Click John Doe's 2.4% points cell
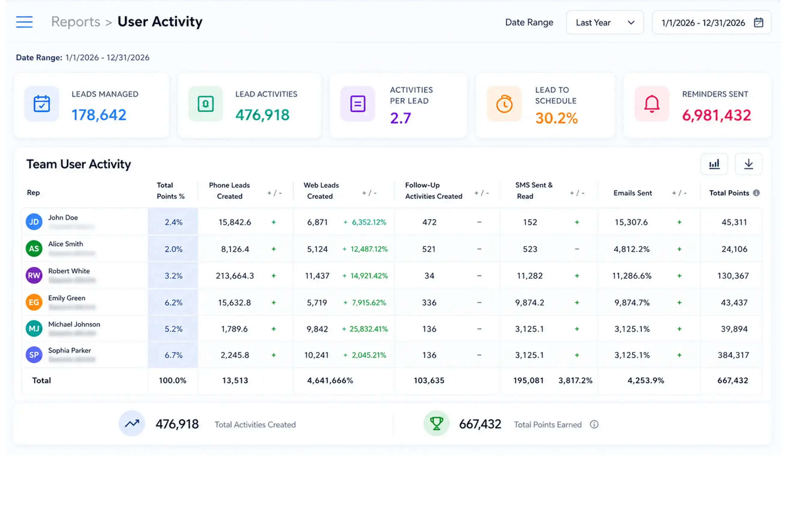This screenshot has height=532, width=785. 173,222
